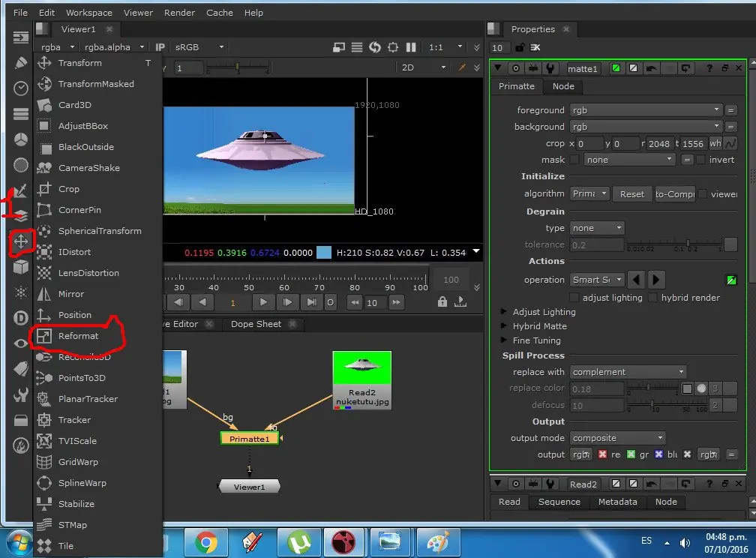The width and height of the screenshot is (756, 558).
Task: Select the PlanarTracker node icon
Action: [44, 399]
